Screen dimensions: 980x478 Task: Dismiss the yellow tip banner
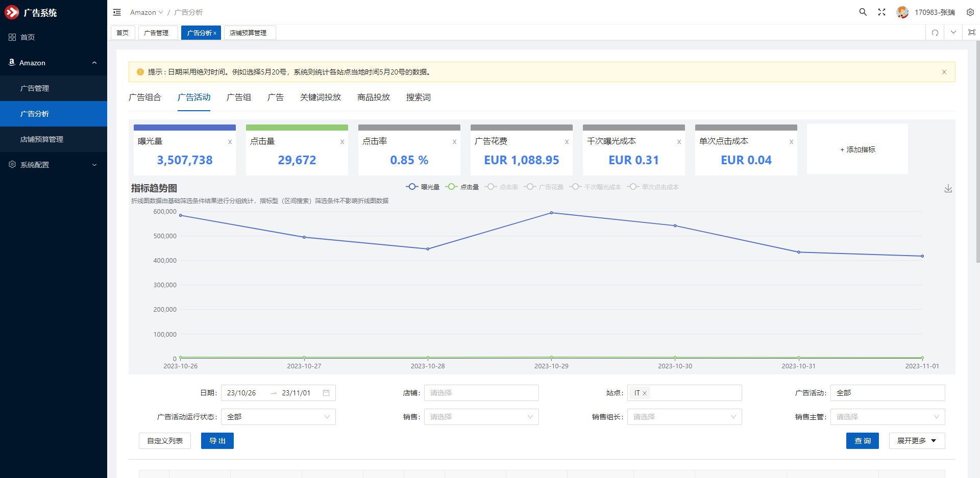944,72
